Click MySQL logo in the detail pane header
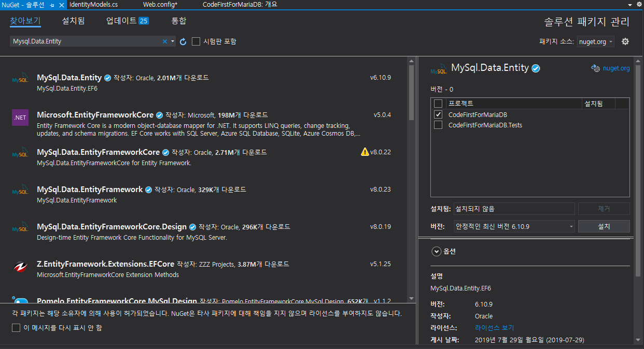The width and height of the screenshot is (644, 349). coord(439,70)
